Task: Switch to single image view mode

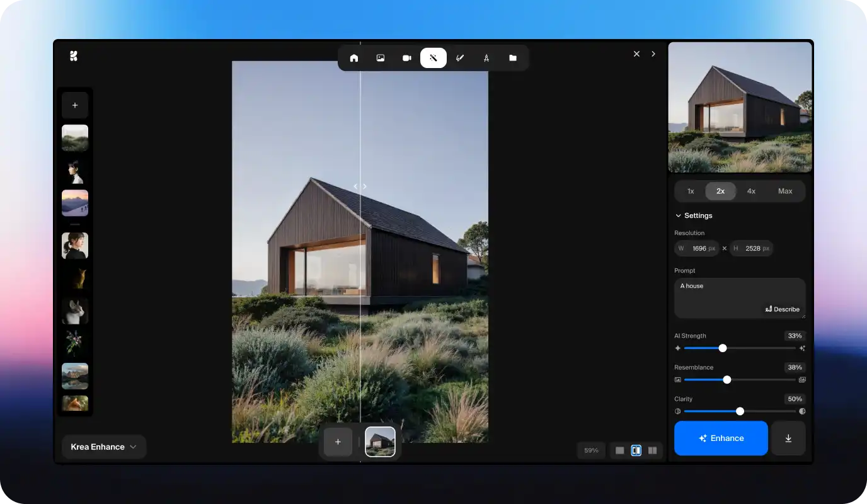Action: click(x=620, y=450)
